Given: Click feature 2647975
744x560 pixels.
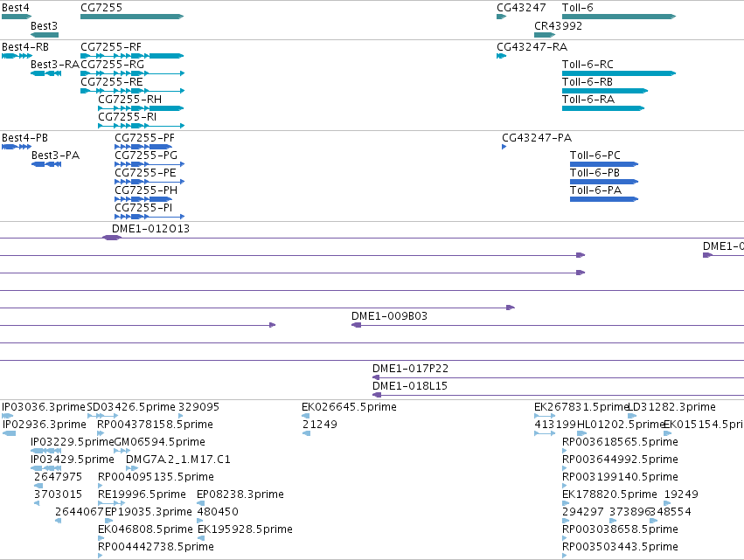Looking at the screenshot, I should pyautogui.click(x=38, y=486).
